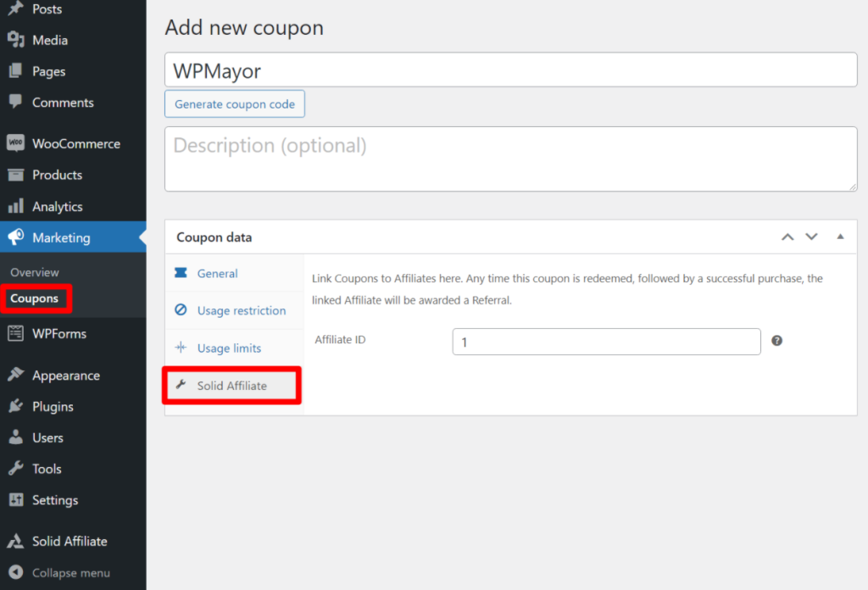This screenshot has width=868, height=590.
Task: Click the General tab ticket icon
Action: coord(181,273)
